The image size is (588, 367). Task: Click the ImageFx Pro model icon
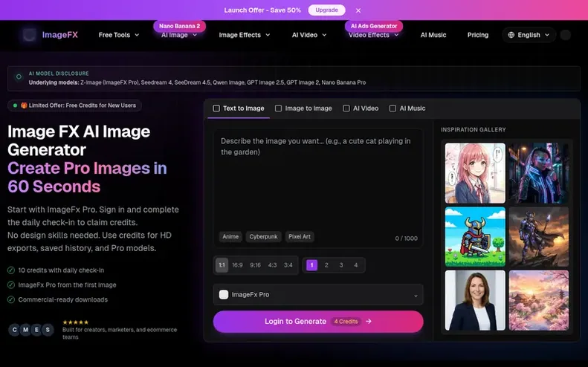(x=224, y=295)
